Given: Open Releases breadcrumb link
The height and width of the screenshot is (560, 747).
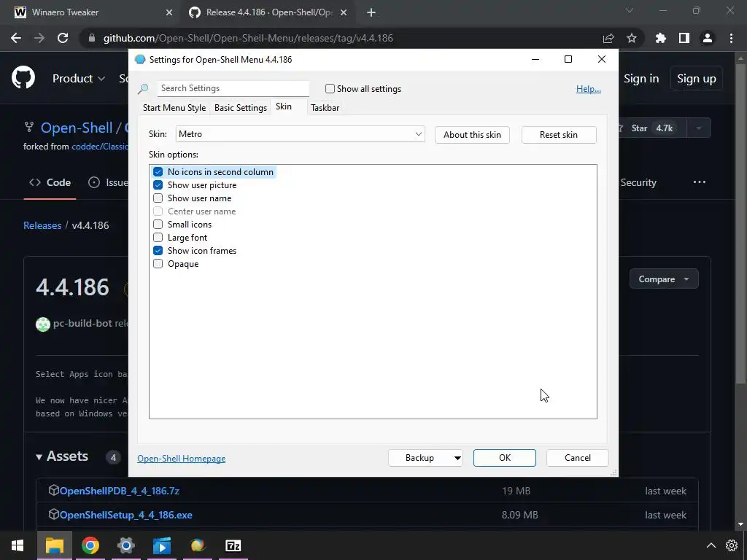Looking at the screenshot, I should pyautogui.click(x=42, y=225).
